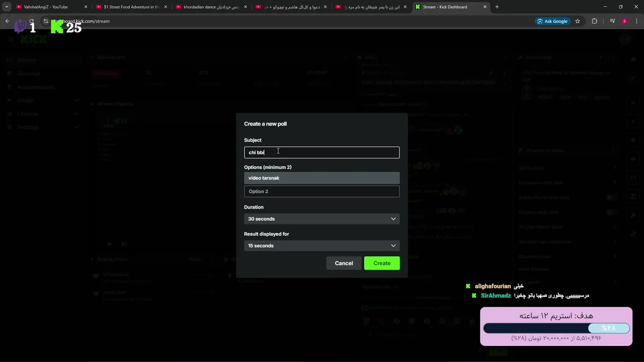Viewport: 644px width, 362px height.
Task: Open the Chrome three-dot menu
Action: [637, 21]
